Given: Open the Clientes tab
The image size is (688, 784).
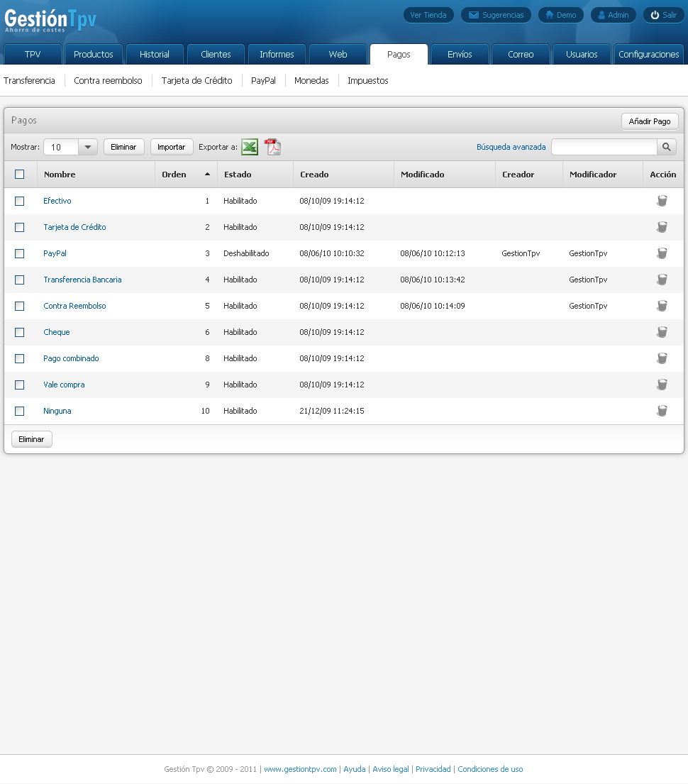Looking at the screenshot, I should coord(216,54).
